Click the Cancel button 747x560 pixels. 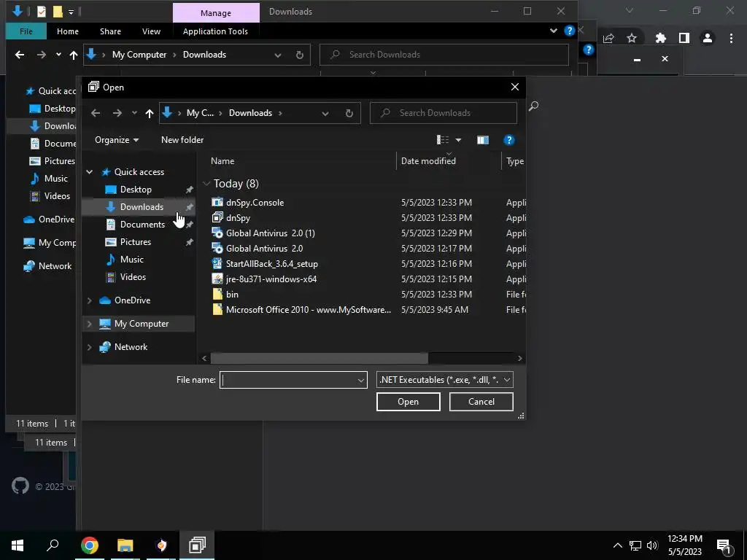pyautogui.click(x=481, y=402)
